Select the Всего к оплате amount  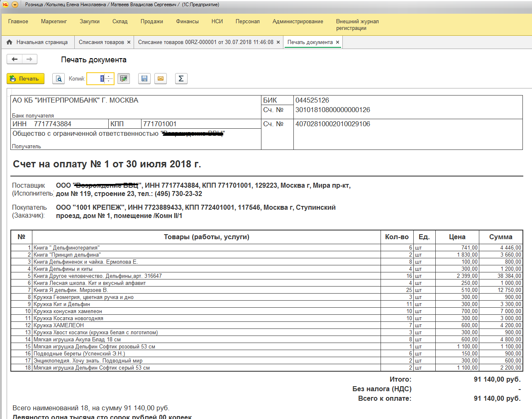[497, 399]
